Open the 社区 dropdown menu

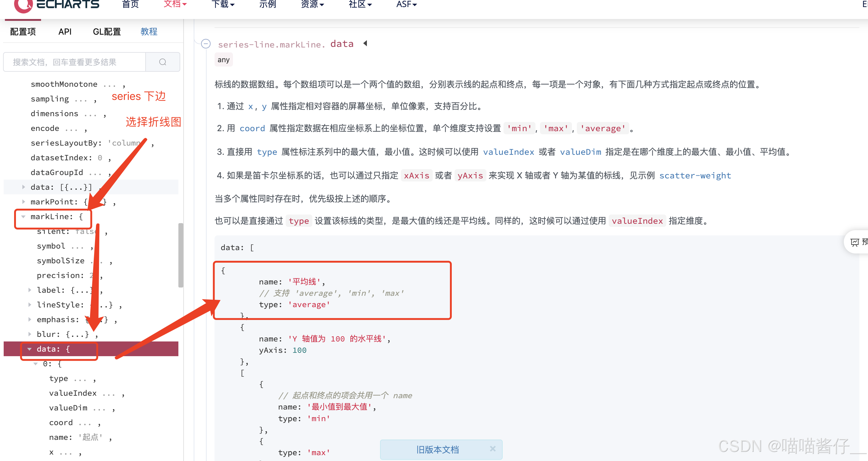coord(360,4)
